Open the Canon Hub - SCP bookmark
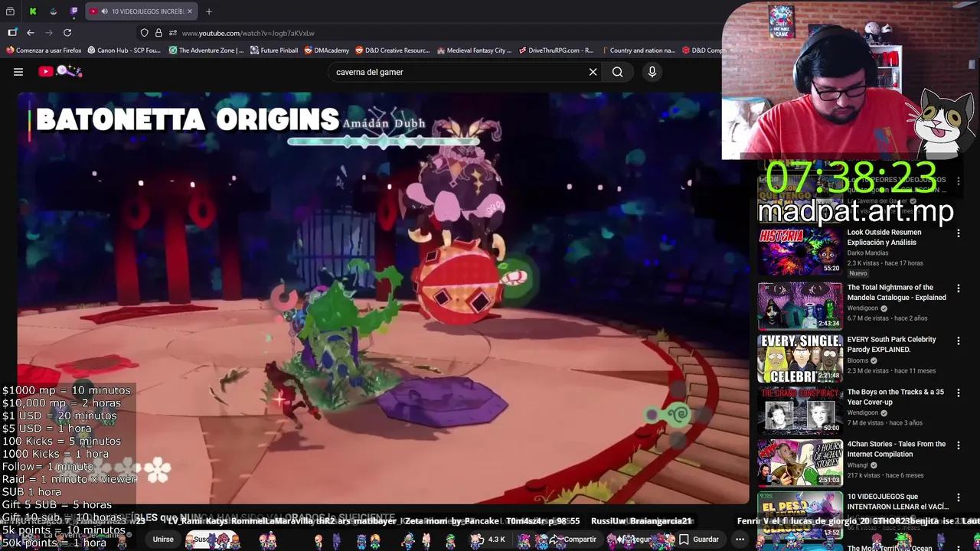Screen dimensions: 980x551 pyautogui.click(x=124, y=51)
